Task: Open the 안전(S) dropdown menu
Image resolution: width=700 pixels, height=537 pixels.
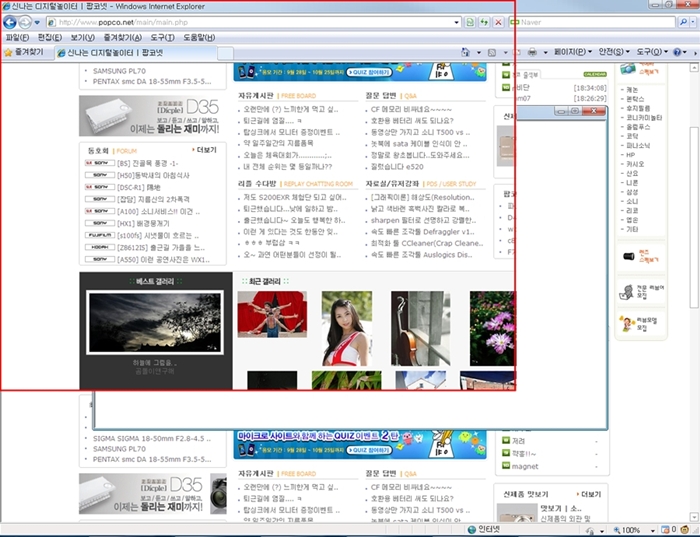Action: 614,52
